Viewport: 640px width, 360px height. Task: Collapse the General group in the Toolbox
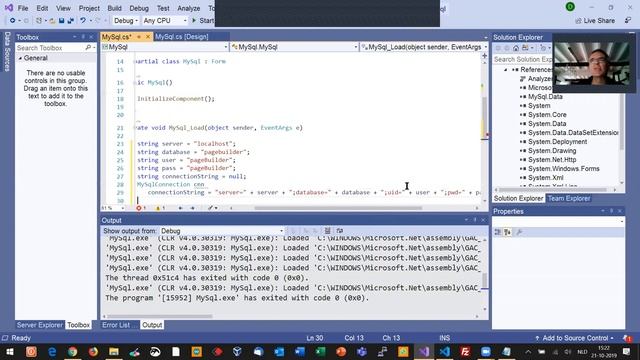pyautogui.click(x=20, y=58)
